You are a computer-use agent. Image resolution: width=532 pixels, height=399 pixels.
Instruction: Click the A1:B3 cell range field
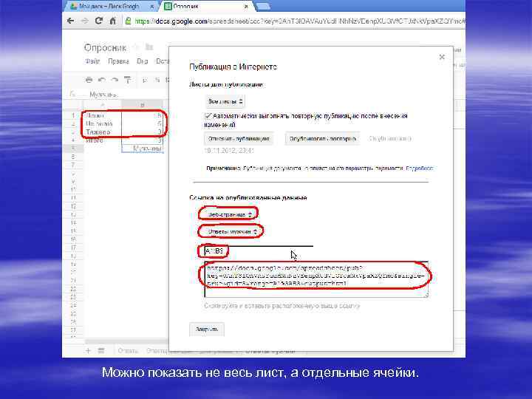click(259, 251)
